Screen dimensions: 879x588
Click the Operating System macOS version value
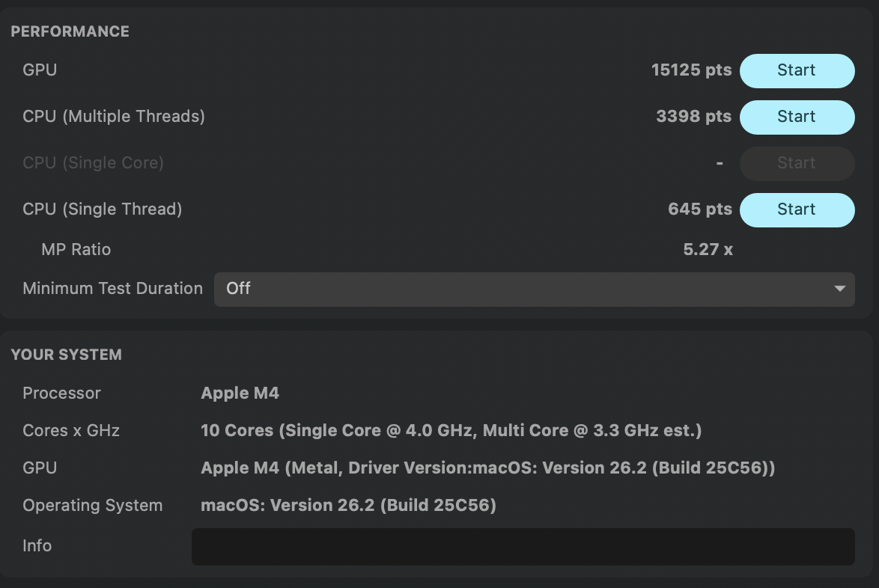tap(348, 506)
